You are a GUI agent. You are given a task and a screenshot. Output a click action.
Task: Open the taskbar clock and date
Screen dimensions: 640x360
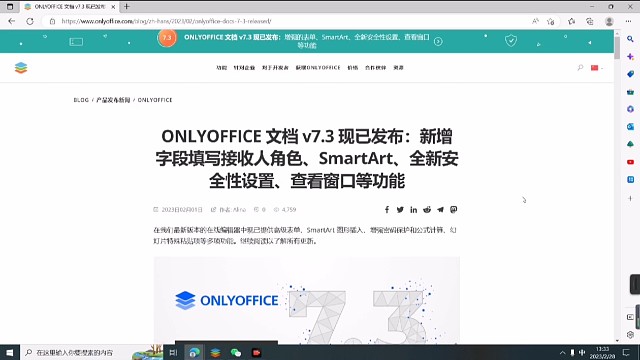(x=603, y=352)
